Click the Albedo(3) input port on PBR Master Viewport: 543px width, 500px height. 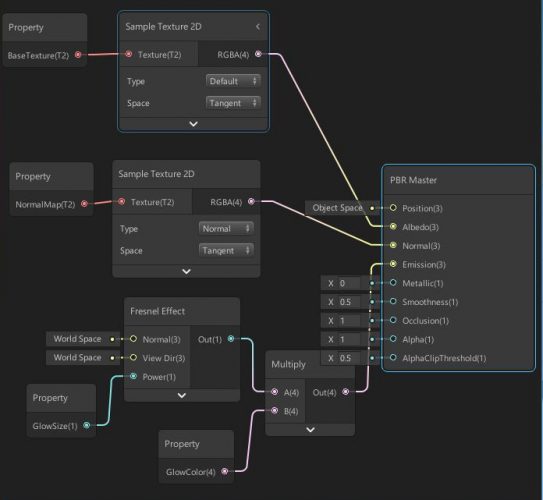(x=393, y=226)
